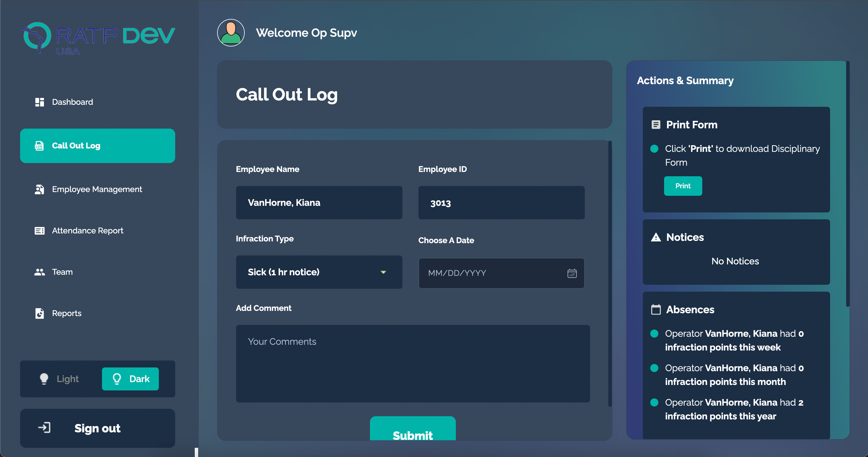Viewport: 868px width, 457px height.
Task: Click the Print Form heading
Action: [692, 125]
